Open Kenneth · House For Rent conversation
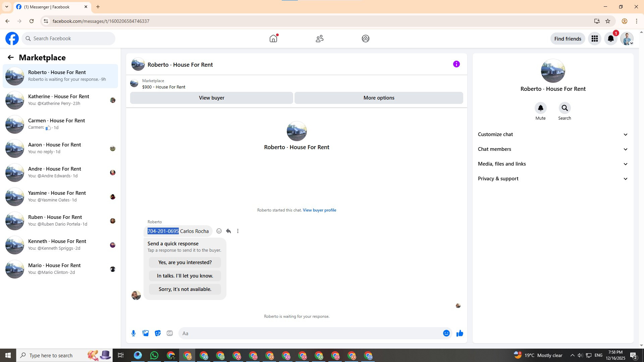The height and width of the screenshot is (362, 644). [60, 245]
